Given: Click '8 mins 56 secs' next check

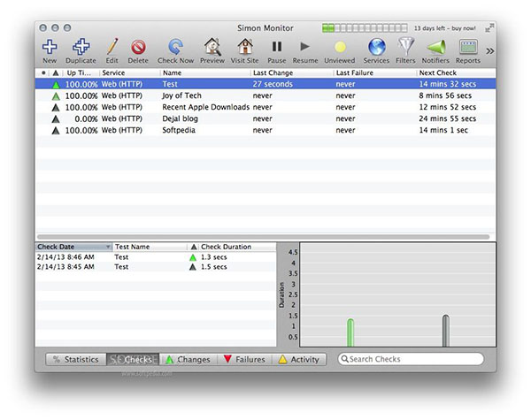Looking at the screenshot, I should pyautogui.click(x=445, y=95).
